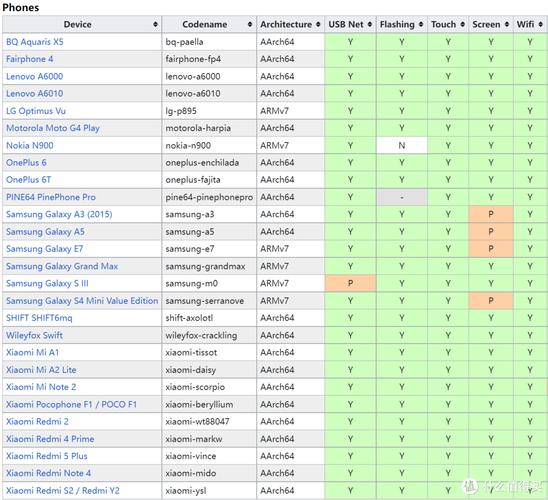
Task: Select the codename 'xiaomi-beryllium'
Action: [x=199, y=404]
